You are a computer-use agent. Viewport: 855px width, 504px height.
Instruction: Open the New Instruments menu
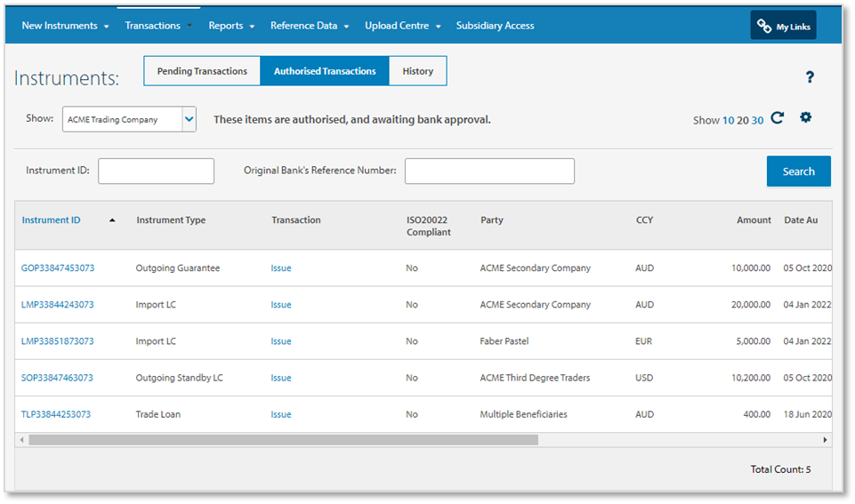[65, 26]
